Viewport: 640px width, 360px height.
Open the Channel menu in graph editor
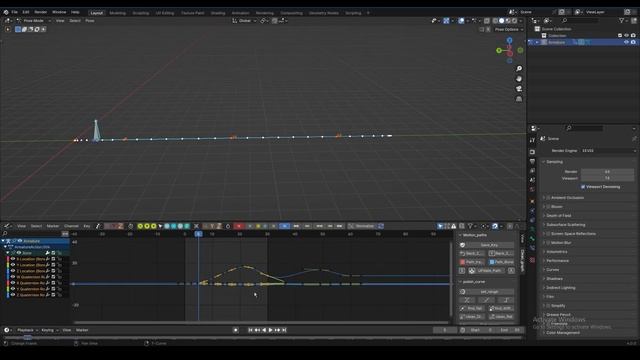pos(71,226)
